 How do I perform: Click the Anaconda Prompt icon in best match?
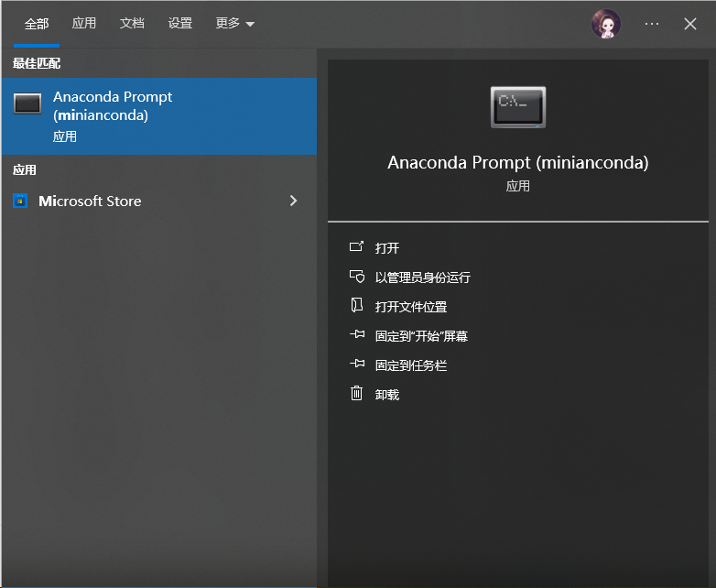[27, 103]
